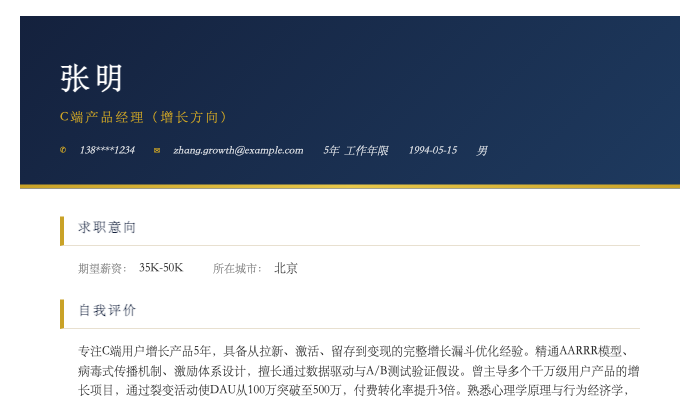Click the paragraph line starting 专注C端用户增长产品5年
This screenshot has width=700, height=400.
tap(355, 351)
